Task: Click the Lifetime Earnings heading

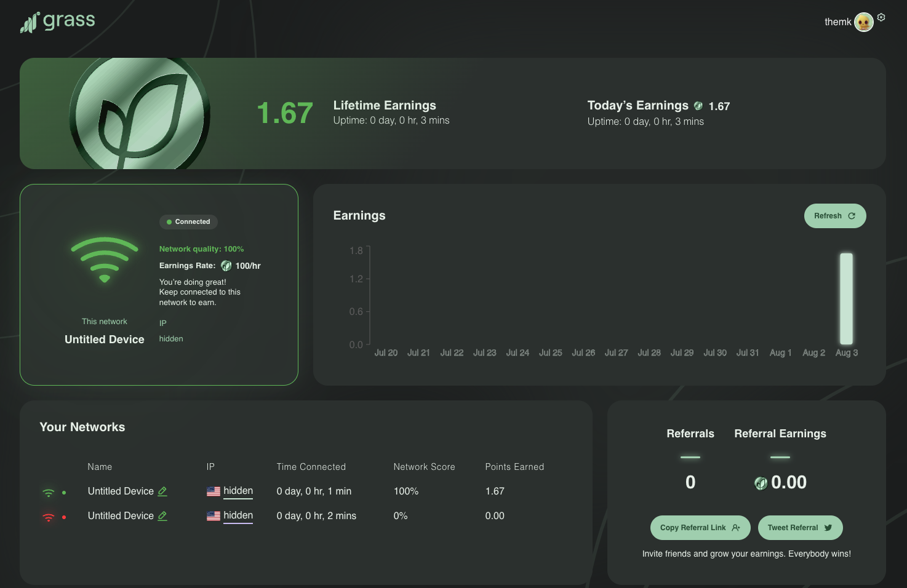Action: click(x=385, y=105)
